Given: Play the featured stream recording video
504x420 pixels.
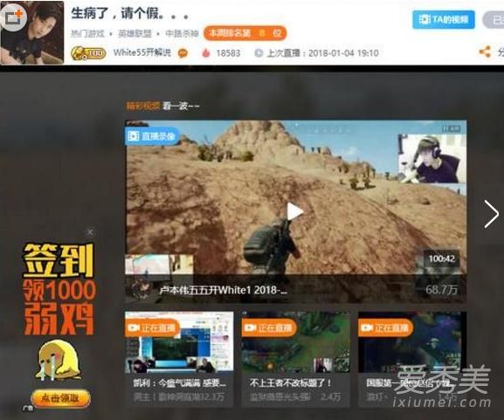Looking at the screenshot, I should [x=294, y=212].
